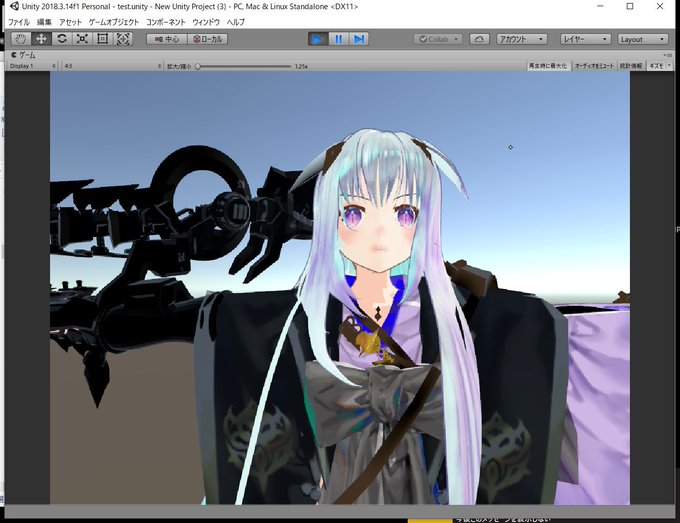Screen dimensions: 680x523
Task: Select the Move tool
Action: point(41,39)
